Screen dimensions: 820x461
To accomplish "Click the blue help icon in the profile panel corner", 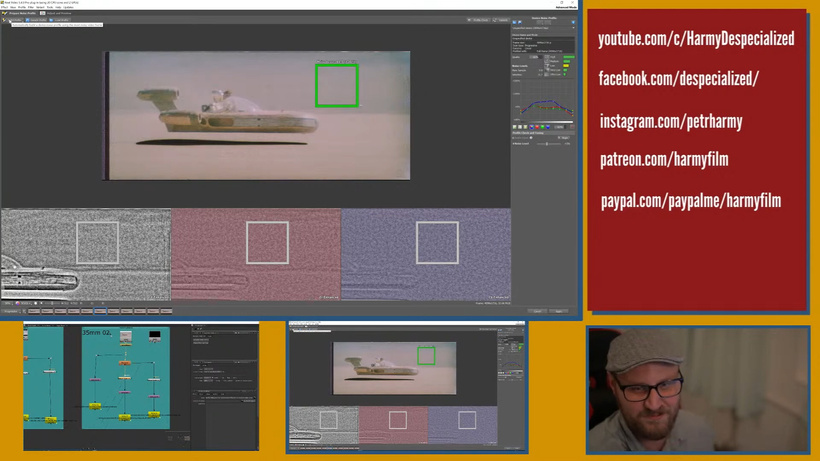I will [573, 22].
